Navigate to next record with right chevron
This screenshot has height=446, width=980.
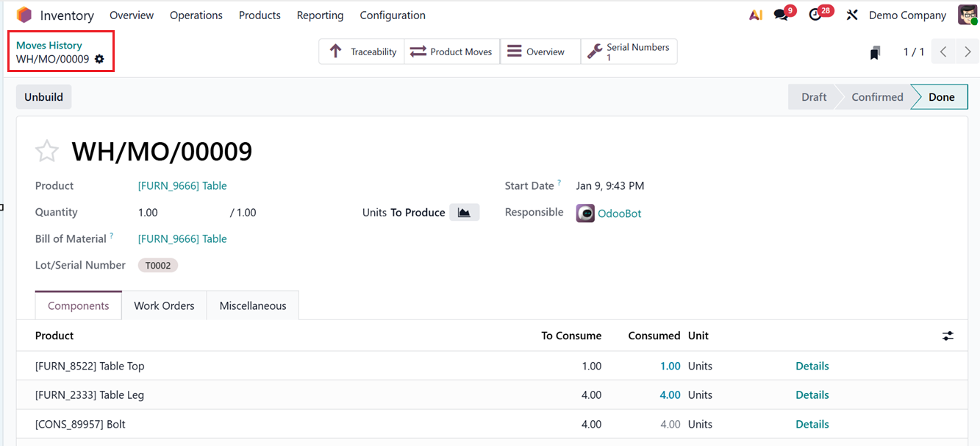tap(968, 52)
